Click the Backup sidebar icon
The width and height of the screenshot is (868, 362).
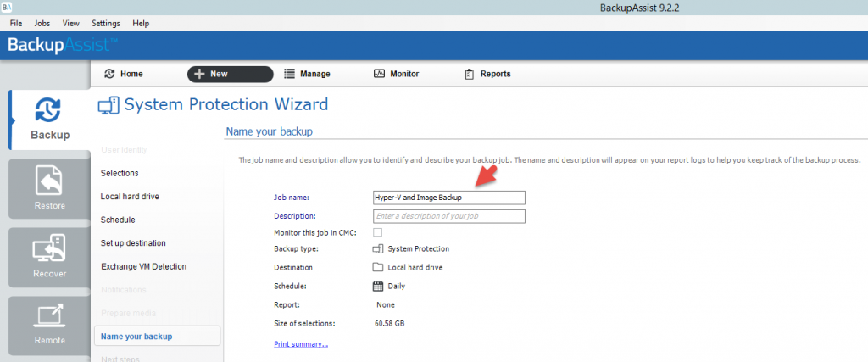click(x=50, y=118)
